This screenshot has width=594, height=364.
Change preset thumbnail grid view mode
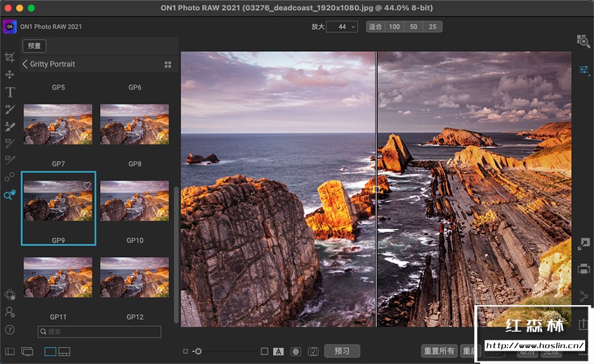(168, 65)
